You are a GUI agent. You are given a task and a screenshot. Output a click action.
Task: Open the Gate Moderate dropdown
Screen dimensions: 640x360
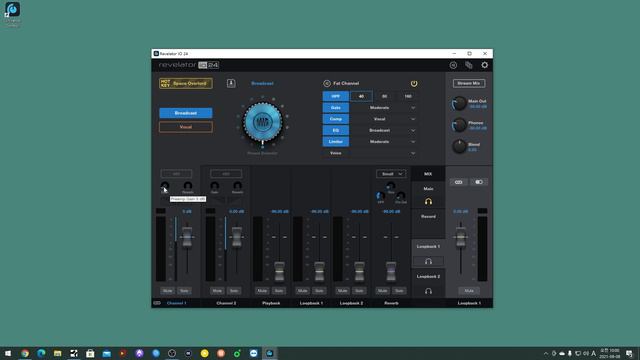(383, 108)
